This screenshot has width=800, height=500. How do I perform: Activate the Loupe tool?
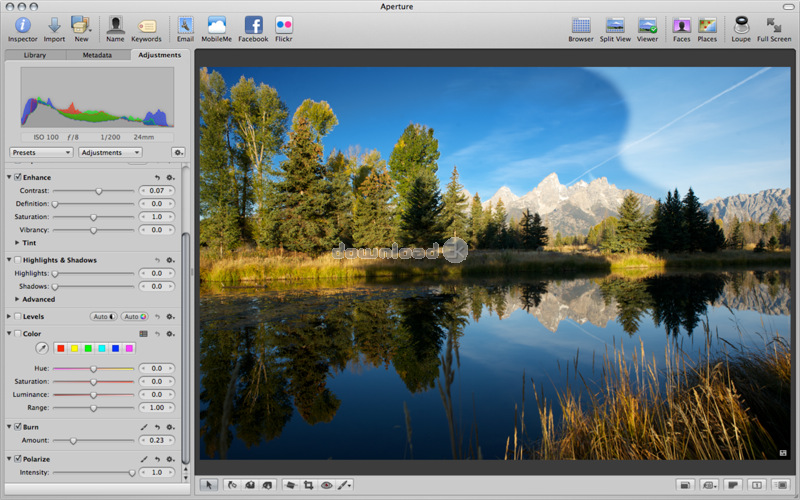point(741,25)
